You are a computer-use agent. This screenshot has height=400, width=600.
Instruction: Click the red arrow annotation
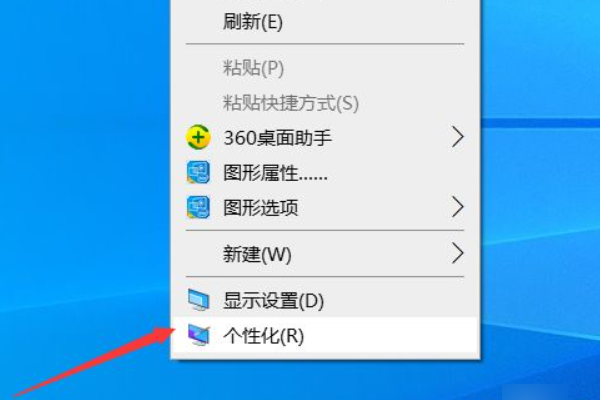tap(92, 361)
